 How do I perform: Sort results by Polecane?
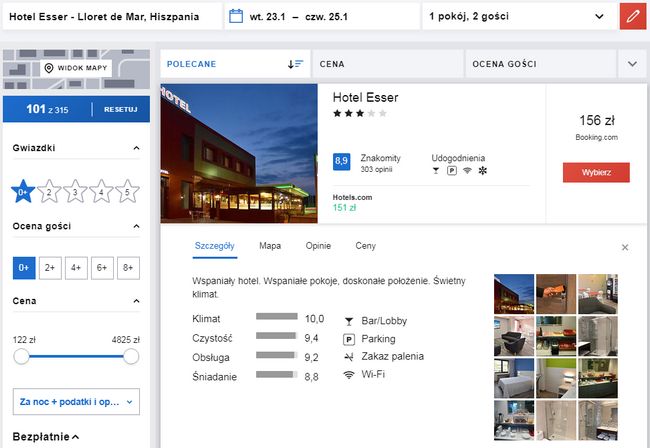[235, 64]
